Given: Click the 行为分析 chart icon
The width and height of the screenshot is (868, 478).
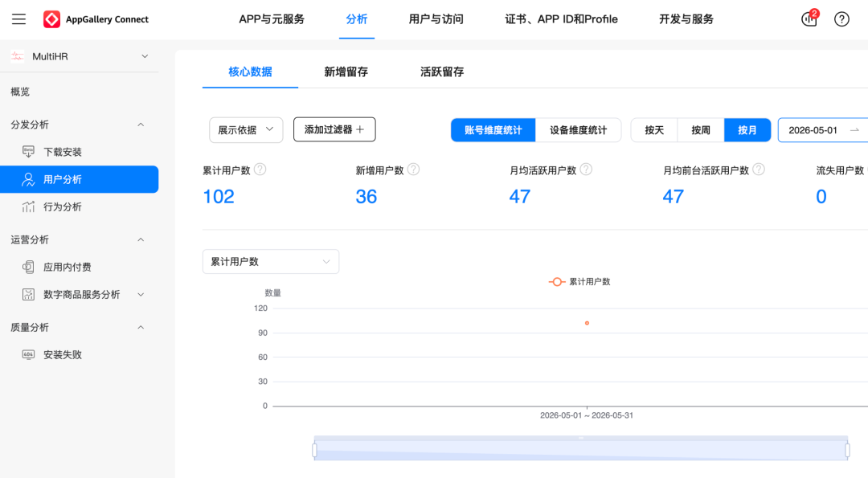Looking at the screenshot, I should [x=28, y=207].
